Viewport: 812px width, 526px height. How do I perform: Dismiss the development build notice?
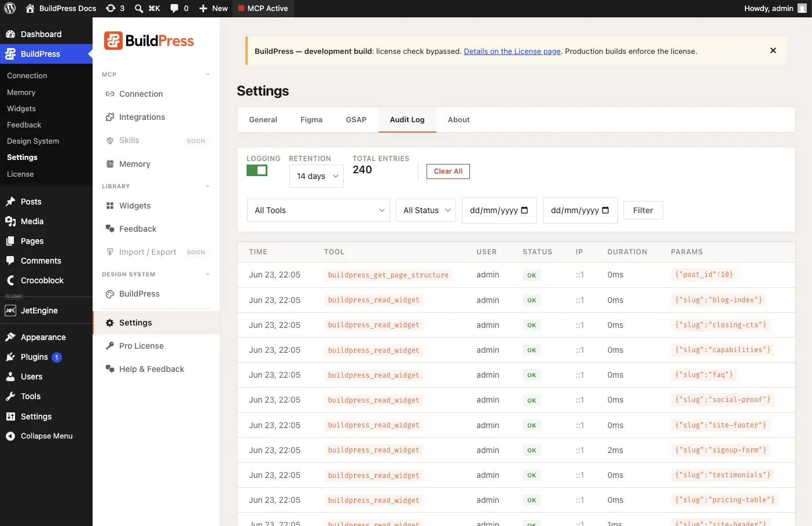(773, 50)
